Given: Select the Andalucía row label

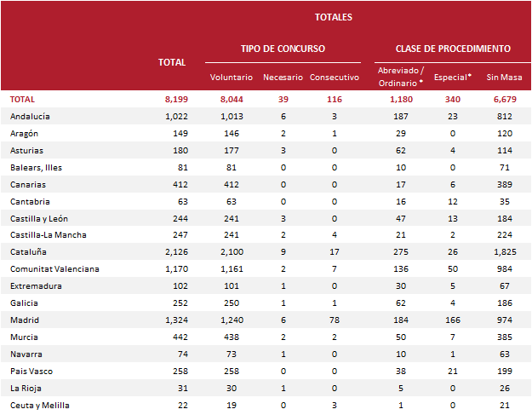Looking at the screenshot, I should pos(31,116).
